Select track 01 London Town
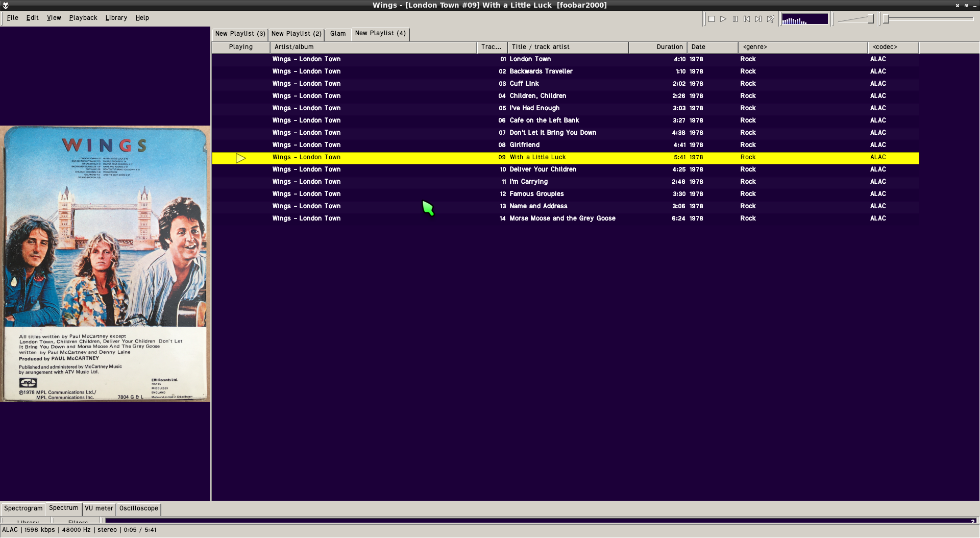This screenshot has width=980, height=538. [x=566, y=59]
